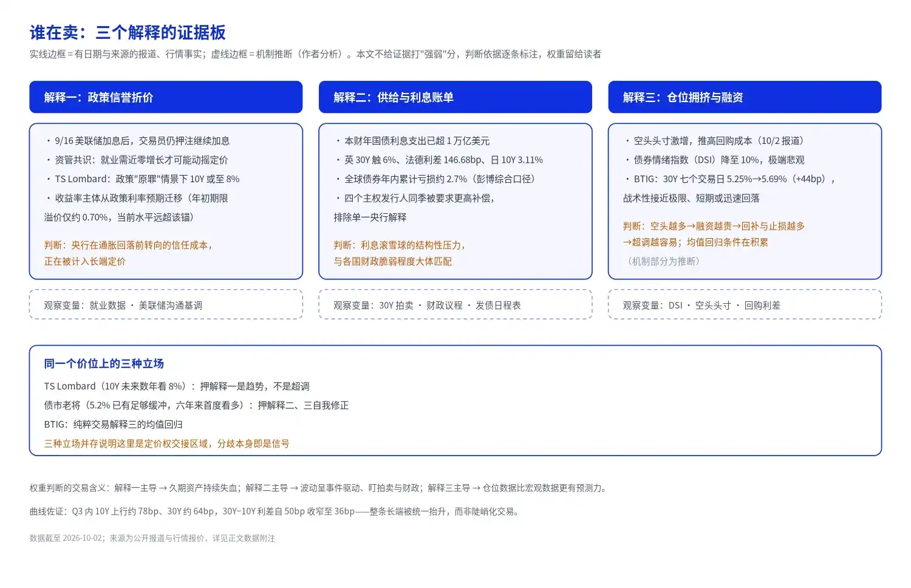Click the footnote starting "数据截至 2026-10-02"
Screen dimensions: 911x588
pyautogui.click(x=152, y=538)
